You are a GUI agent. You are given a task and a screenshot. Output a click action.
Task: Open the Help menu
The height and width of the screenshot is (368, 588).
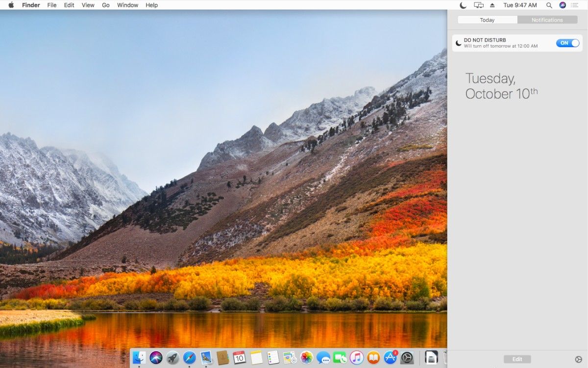click(152, 5)
